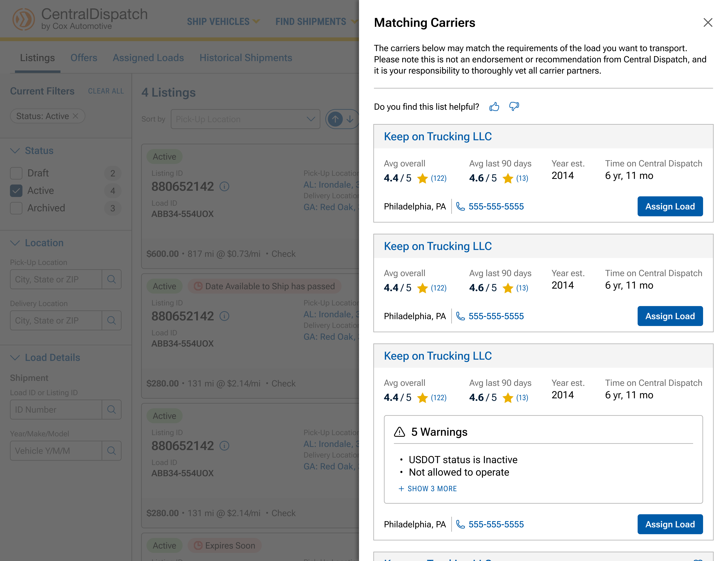Click the warning triangle icon beside 5 Warnings

point(399,432)
